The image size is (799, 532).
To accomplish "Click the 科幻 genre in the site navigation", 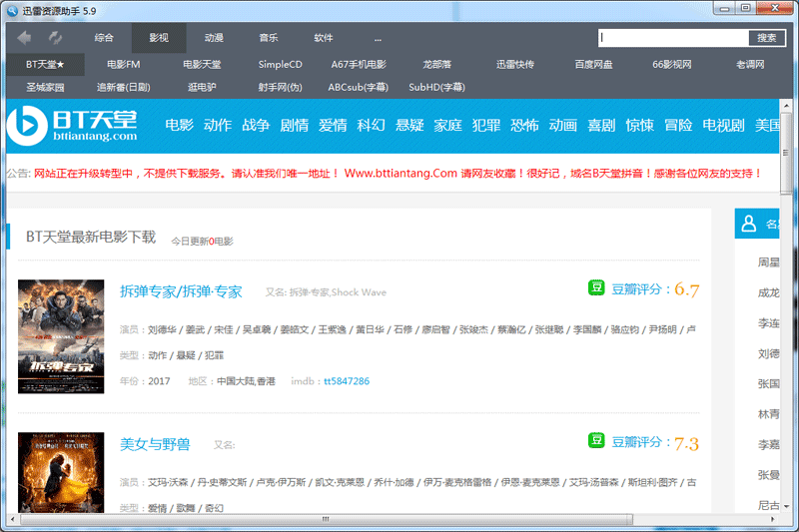I will pyautogui.click(x=372, y=126).
